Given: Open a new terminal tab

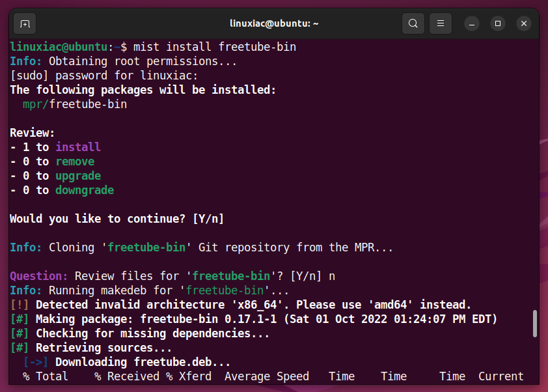Looking at the screenshot, I should coord(25,24).
